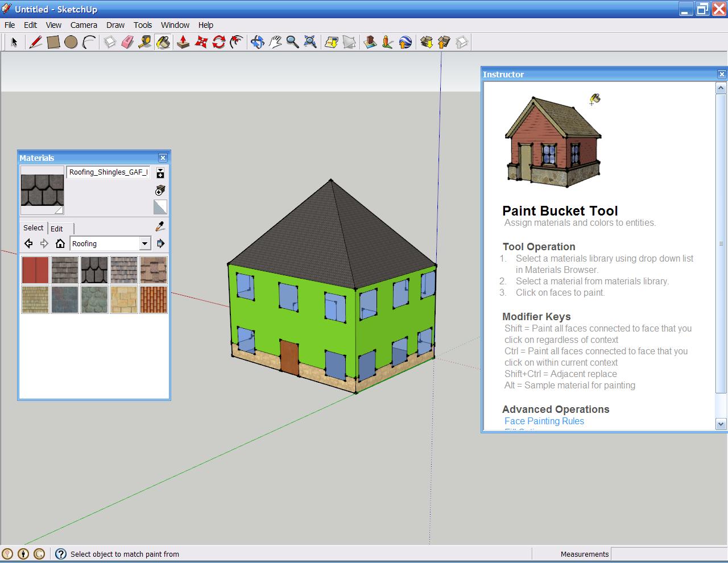The image size is (728, 563).
Task: Click the back arrow in Materials browser
Action: [x=28, y=243]
